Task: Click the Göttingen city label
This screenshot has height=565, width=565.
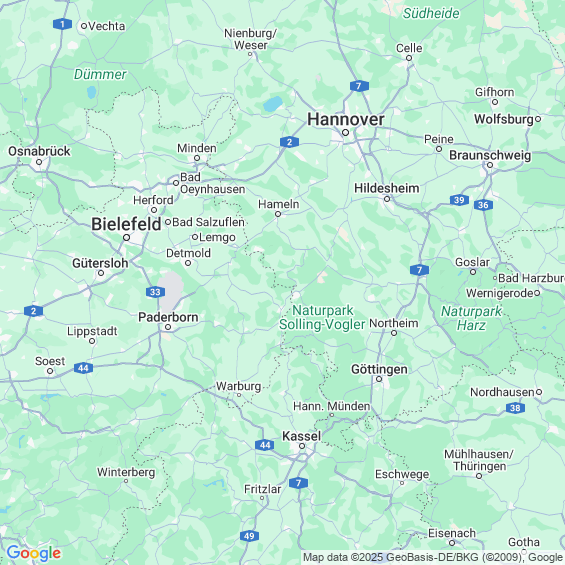Action: (x=379, y=369)
